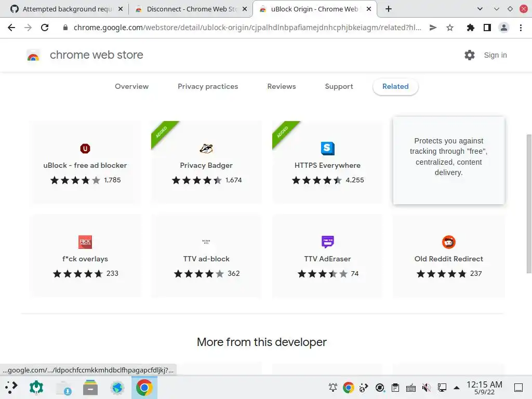Click the address bar URL field
This screenshot has width=532, height=399.
[x=247, y=28]
